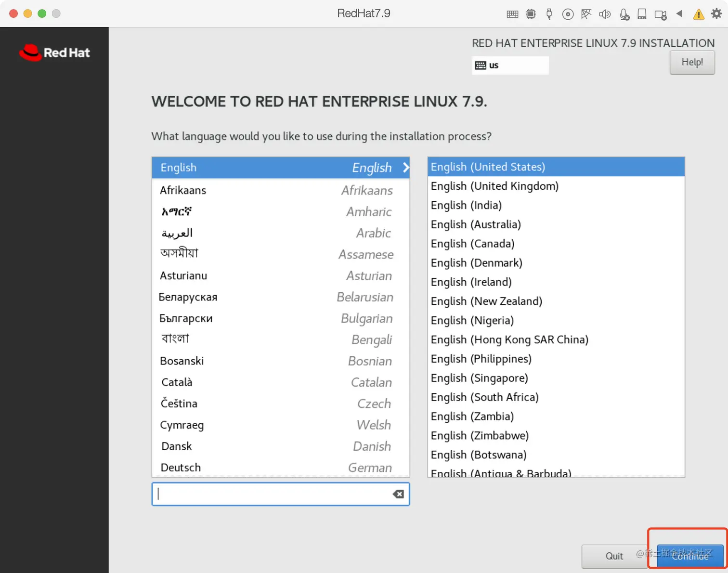Select Dansk language row
The height and width of the screenshot is (573, 728).
(x=281, y=446)
